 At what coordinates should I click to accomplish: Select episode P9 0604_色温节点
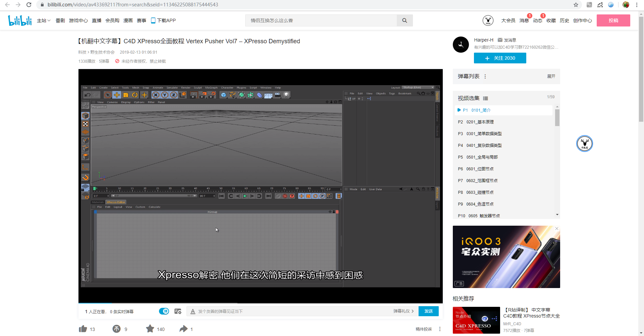click(x=504, y=204)
